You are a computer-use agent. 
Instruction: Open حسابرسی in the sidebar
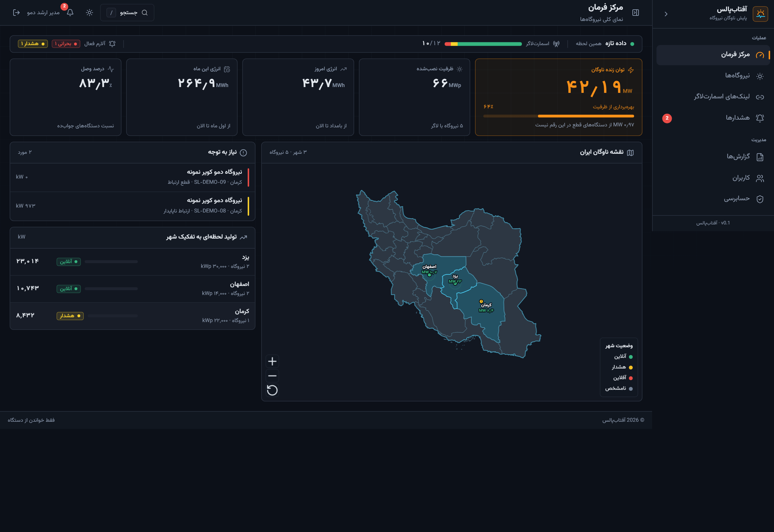click(713, 199)
